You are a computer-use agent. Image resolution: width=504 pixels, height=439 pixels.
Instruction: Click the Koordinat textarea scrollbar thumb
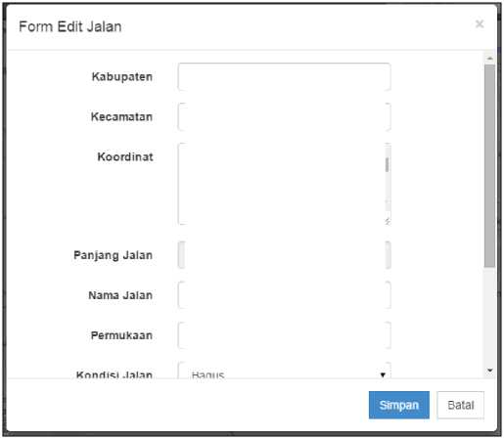tap(388, 164)
